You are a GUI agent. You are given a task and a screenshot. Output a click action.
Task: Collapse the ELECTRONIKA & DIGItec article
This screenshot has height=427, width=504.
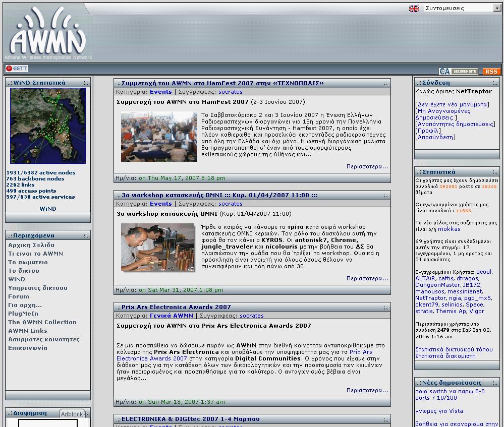[386, 419]
